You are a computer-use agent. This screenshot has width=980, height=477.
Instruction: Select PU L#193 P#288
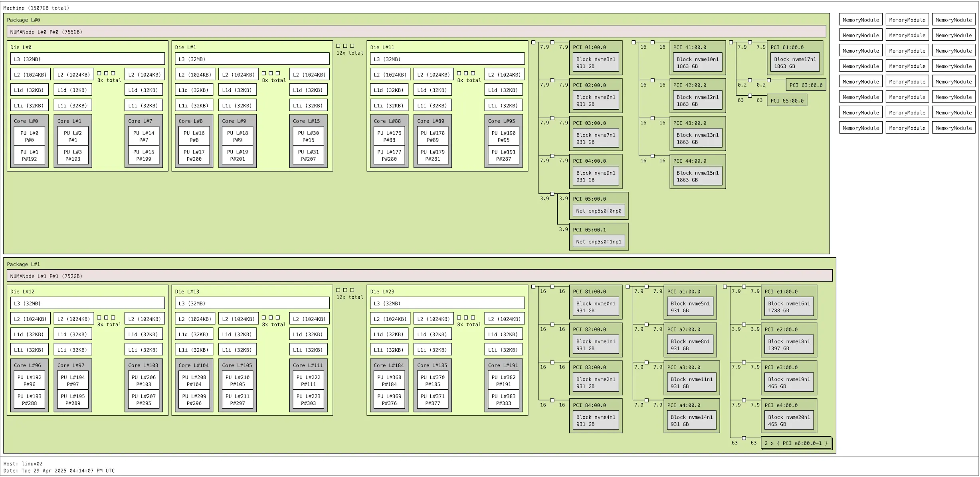click(30, 400)
